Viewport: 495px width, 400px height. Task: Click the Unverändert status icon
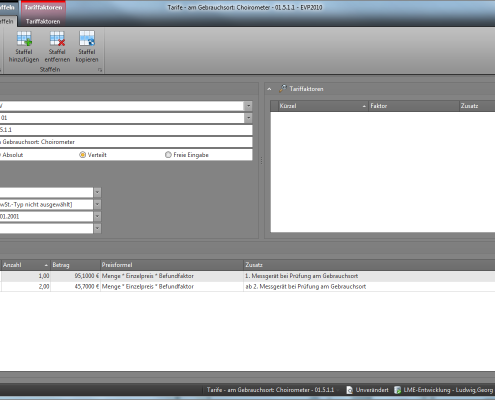(x=349, y=390)
